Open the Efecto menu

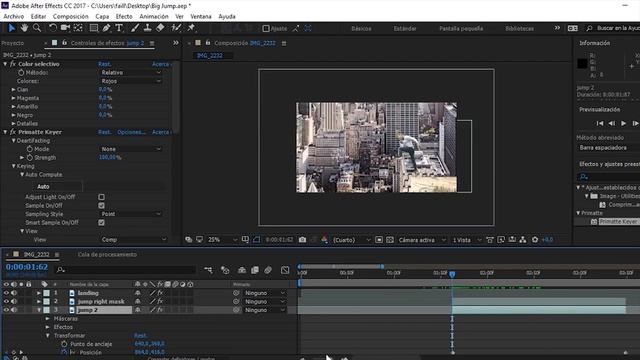124,16
